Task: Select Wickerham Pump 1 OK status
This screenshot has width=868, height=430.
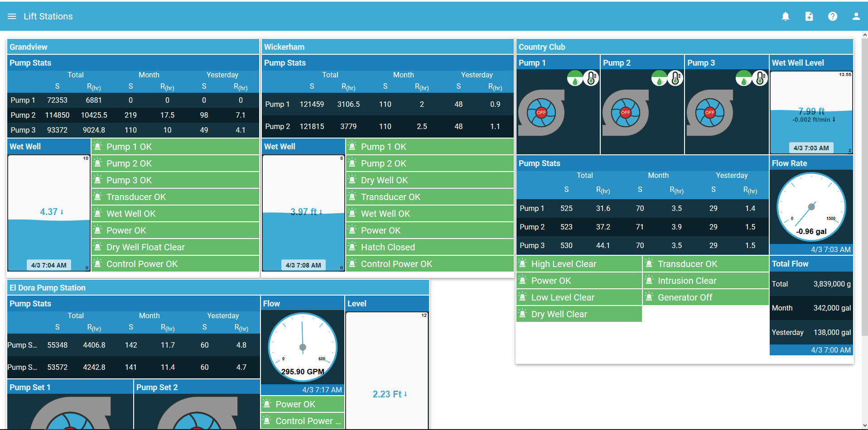Action: click(x=430, y=147)
